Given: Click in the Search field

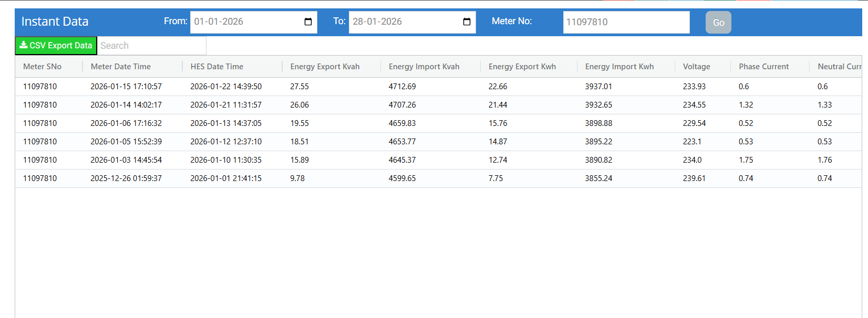Looking at the screenshot, I should [x=152, y=46].
